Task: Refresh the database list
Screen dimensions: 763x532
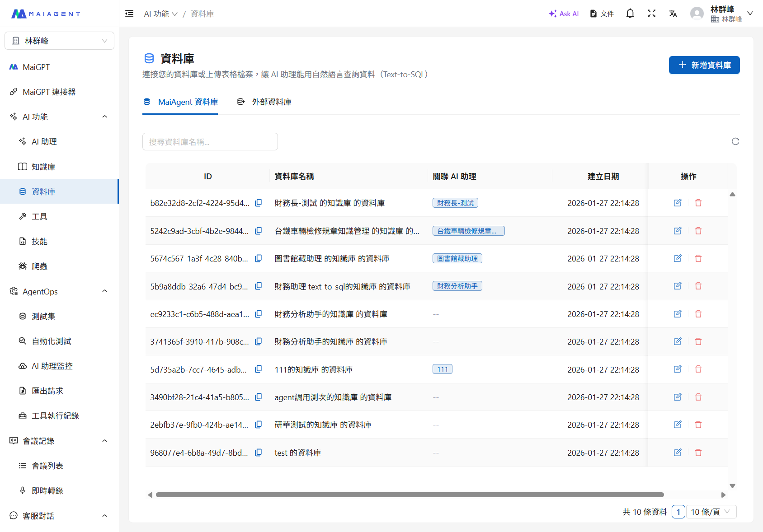Action: point(735,141)
